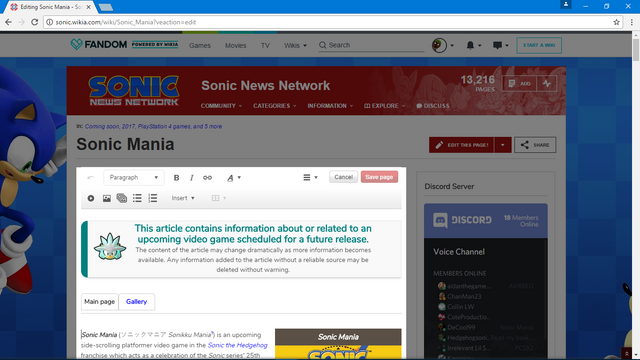Screen dimensions: 640x360
Task: Open the Categories menu
Action: pos(274,106)
